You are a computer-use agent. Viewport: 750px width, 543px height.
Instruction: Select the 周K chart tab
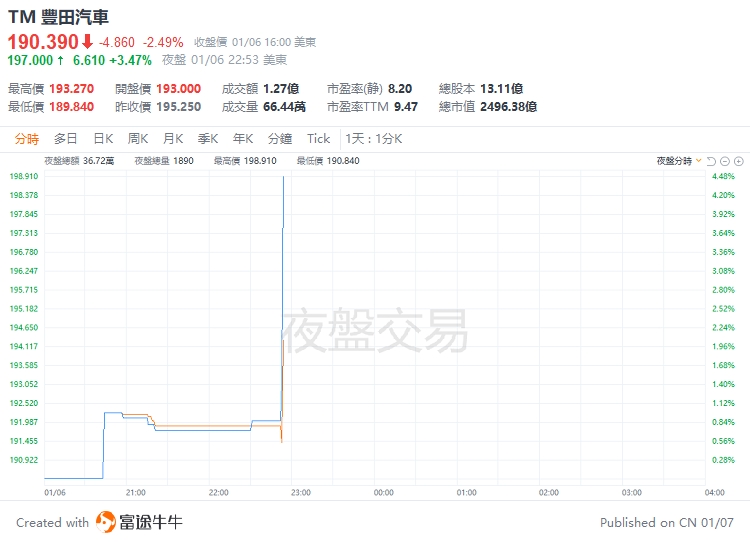pos(138,139)
